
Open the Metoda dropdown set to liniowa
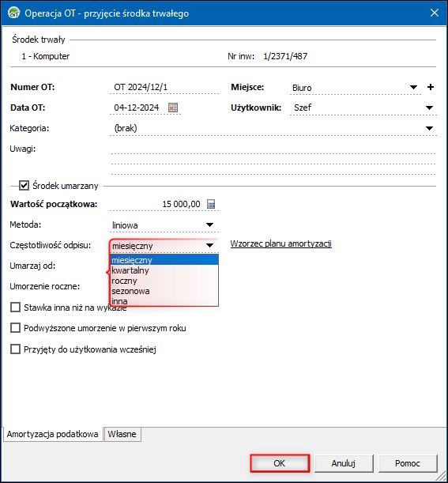click(209, 225)
